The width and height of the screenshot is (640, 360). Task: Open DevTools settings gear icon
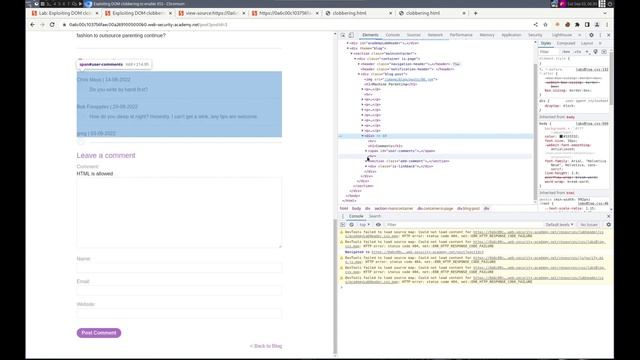point(591,35)
